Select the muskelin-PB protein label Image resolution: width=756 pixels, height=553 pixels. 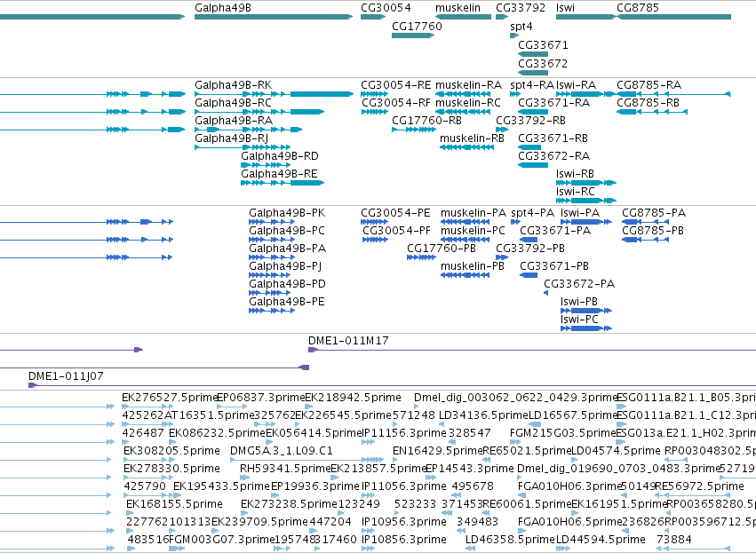coord(473,266)
